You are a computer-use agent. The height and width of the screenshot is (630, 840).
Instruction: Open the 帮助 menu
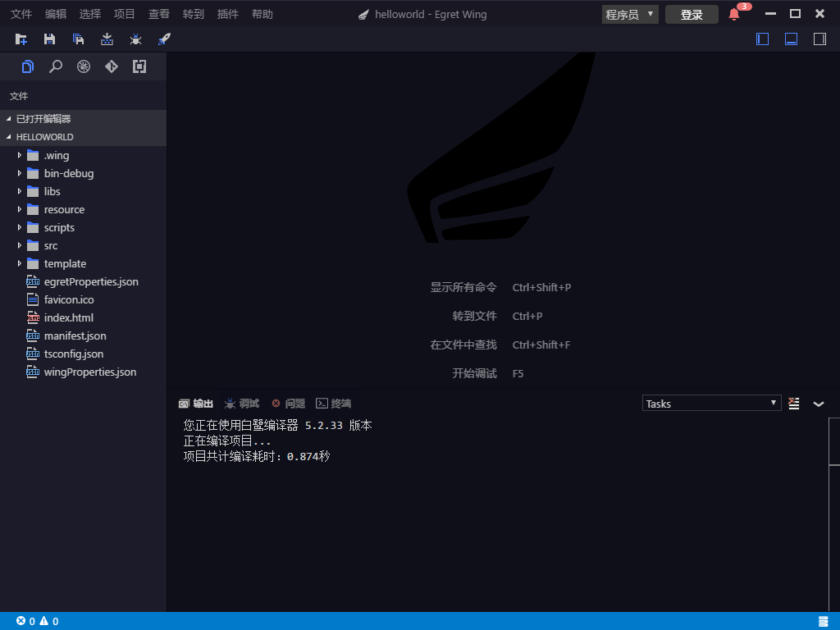[x=262, y=14]
